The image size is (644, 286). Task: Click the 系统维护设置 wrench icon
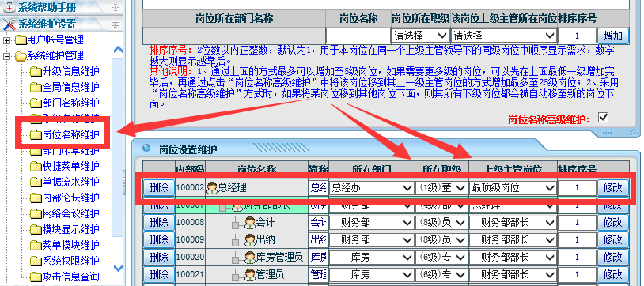pyautogui.click(x=9, y=24)
